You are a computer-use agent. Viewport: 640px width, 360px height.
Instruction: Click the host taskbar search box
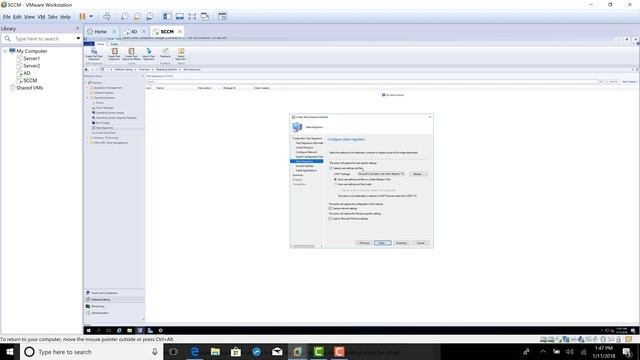91,352
